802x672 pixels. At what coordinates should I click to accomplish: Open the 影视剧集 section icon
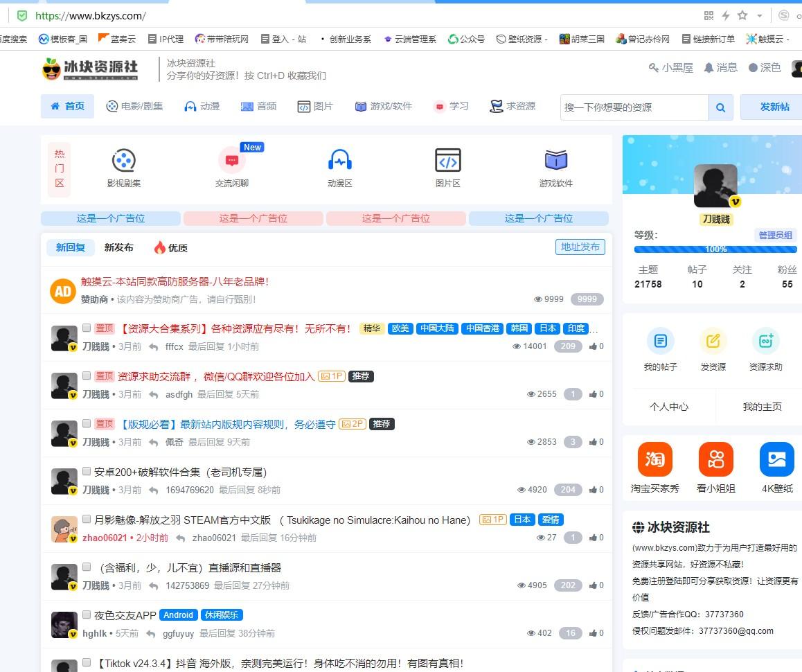pyautogui.click(x=123, y=160)
